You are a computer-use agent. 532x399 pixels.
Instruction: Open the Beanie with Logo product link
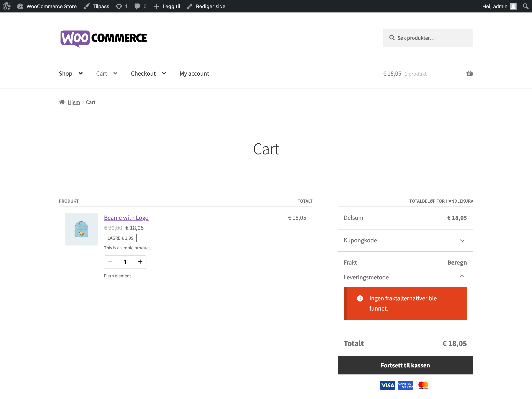(x=126, y=218)
